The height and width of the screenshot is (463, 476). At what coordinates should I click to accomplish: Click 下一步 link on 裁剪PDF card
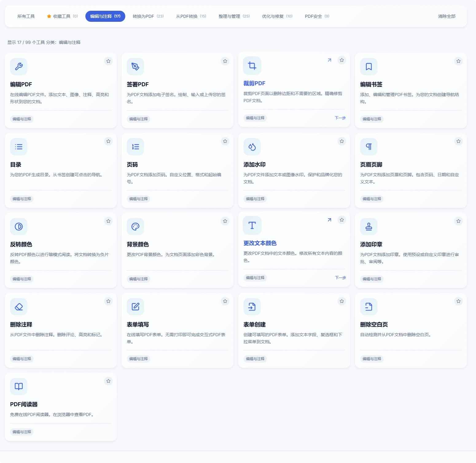(x=340, y=118)
